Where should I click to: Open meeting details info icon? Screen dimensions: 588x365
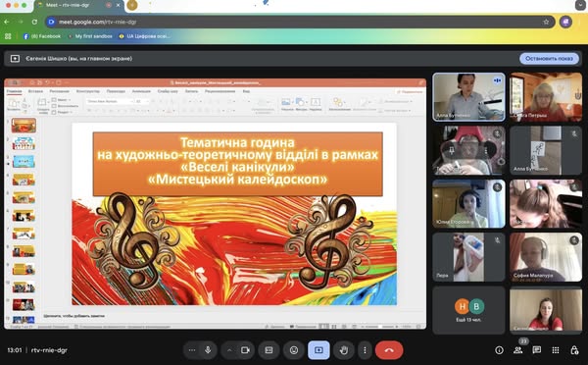[499, 350]
